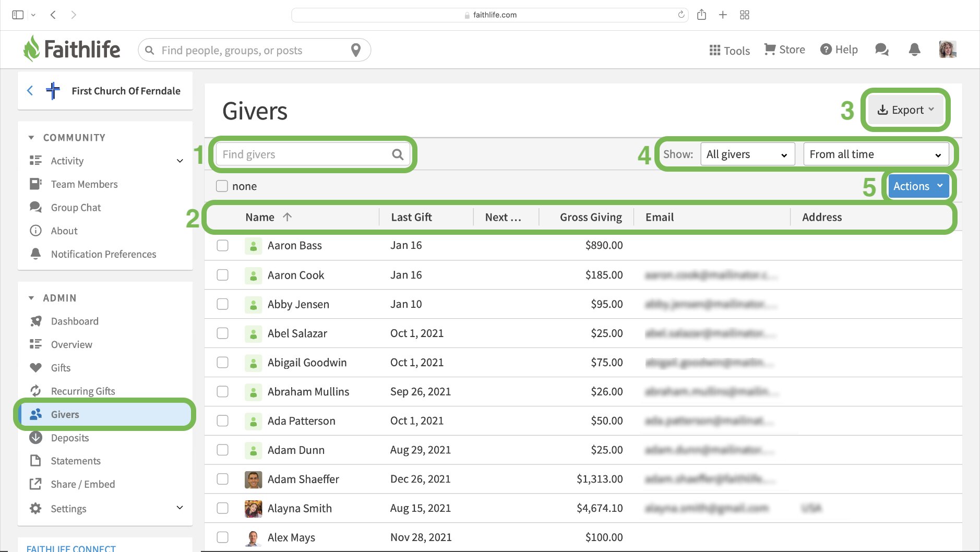This screenshot has width=980, height=552.
Task: Go back with the blue chevron arrow
Action: [30, 91]
